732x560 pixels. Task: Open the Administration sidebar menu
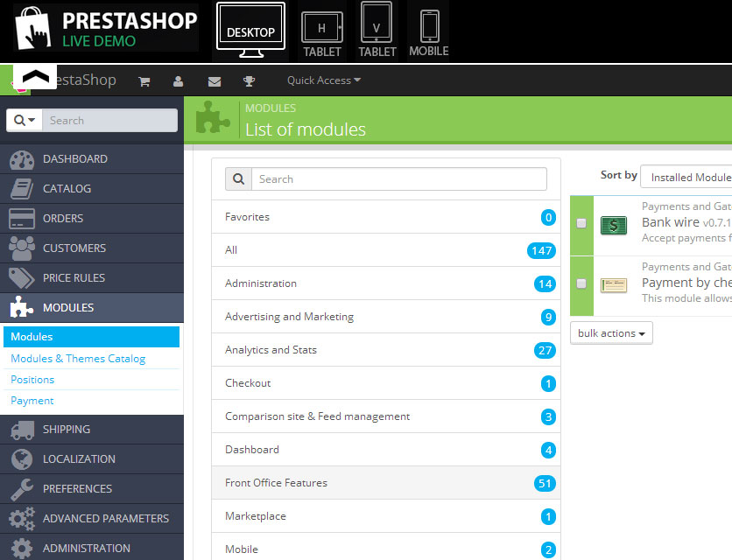[92, 548]
